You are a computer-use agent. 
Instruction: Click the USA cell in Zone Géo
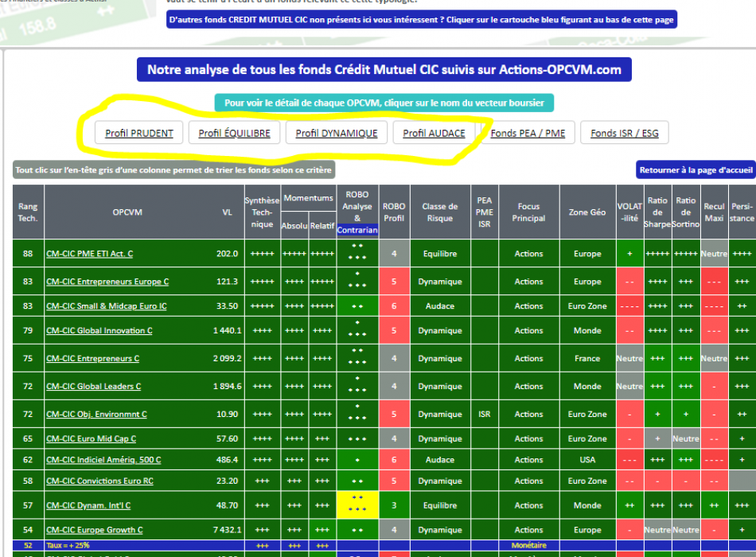tap(587, 460)
